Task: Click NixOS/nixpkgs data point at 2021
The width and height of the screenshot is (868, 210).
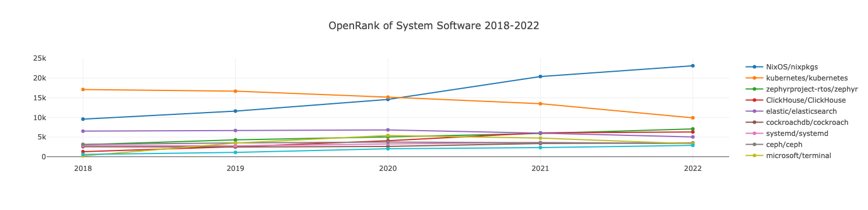Action: coord(540,76)
